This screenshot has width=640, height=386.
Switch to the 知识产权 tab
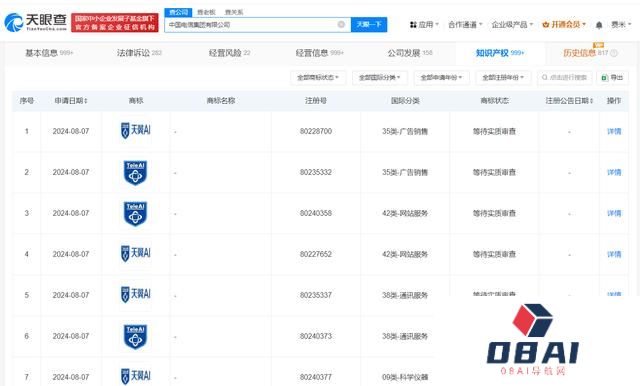click(500, 53)
